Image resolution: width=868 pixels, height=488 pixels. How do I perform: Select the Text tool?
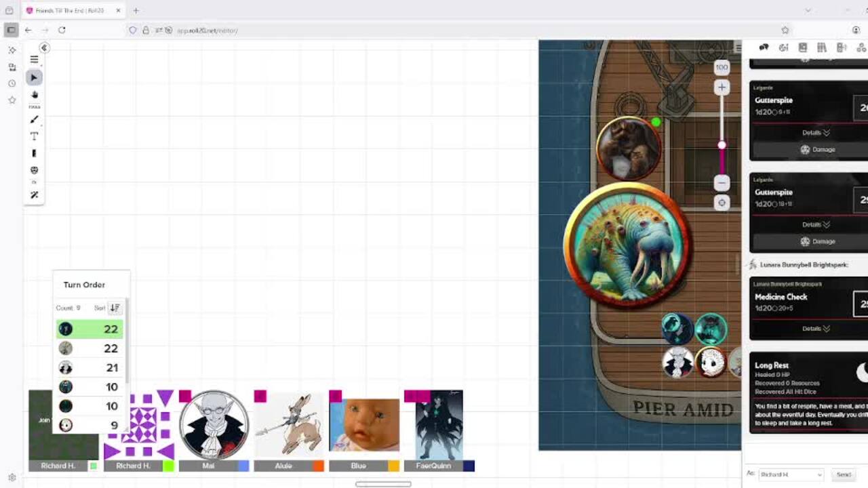(34, 136)
